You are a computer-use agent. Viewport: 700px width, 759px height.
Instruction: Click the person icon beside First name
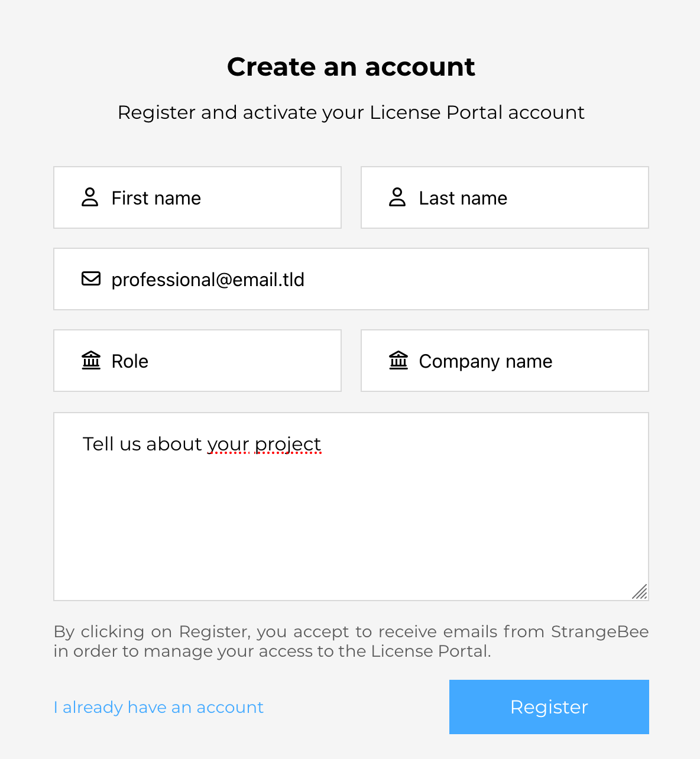click(x=90, y=197)
